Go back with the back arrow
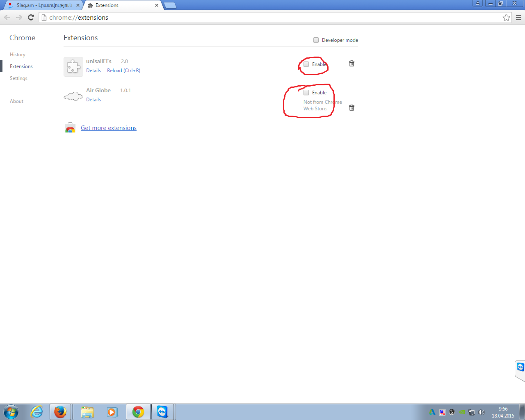The width and height of the screenshot is (525, 420). (7, 17)
